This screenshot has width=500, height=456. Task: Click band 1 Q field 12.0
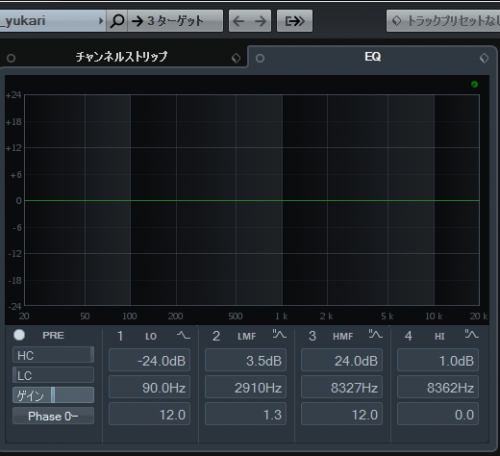click(x=149, y=414)
